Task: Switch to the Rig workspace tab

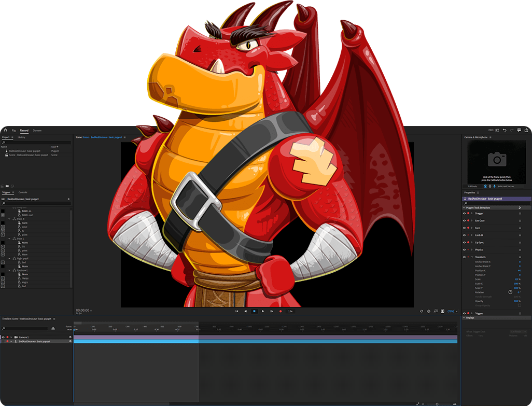Action: coord(13,130)
